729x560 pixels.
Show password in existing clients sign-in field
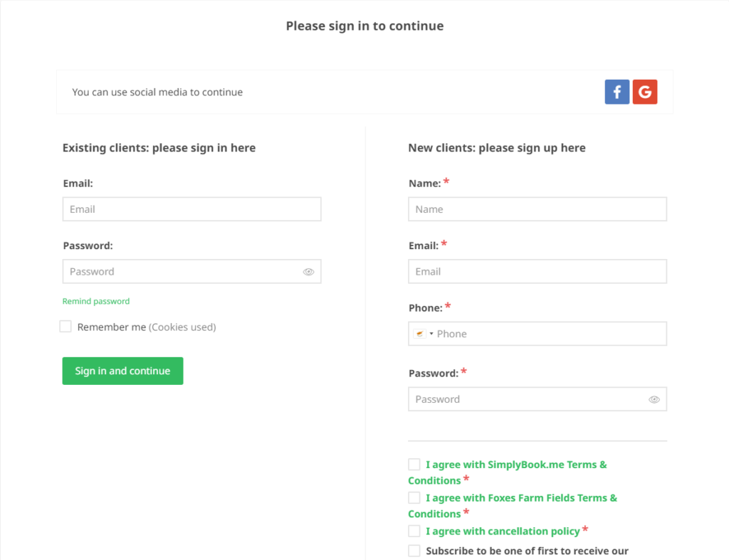coord(309,272)
